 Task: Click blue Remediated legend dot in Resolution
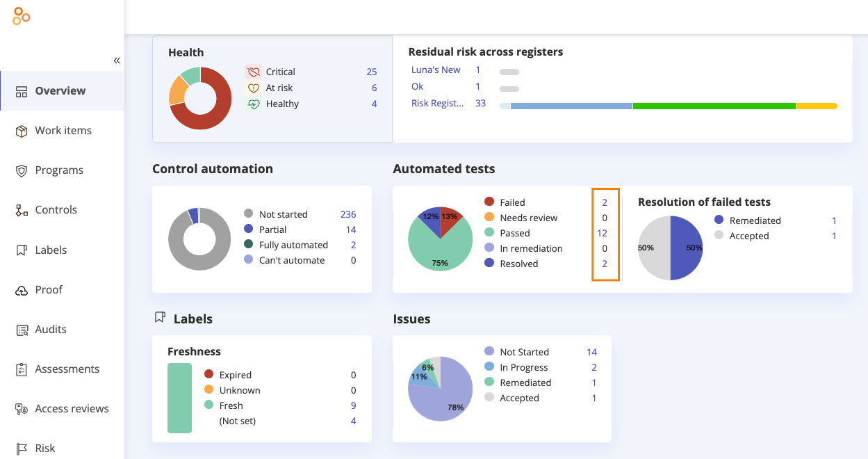pyautogui.click(x=719, y=220)
